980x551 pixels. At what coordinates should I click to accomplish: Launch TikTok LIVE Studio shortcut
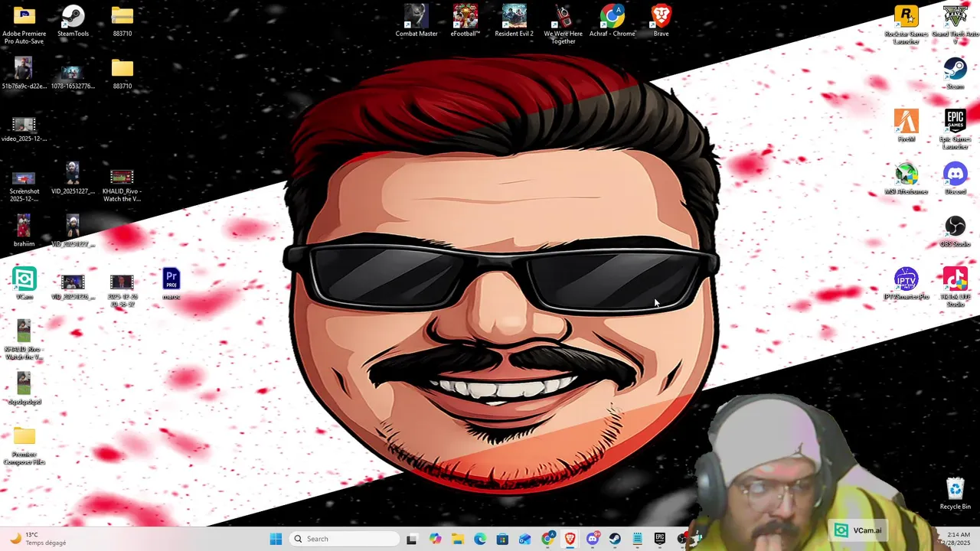tap(955, 287)
